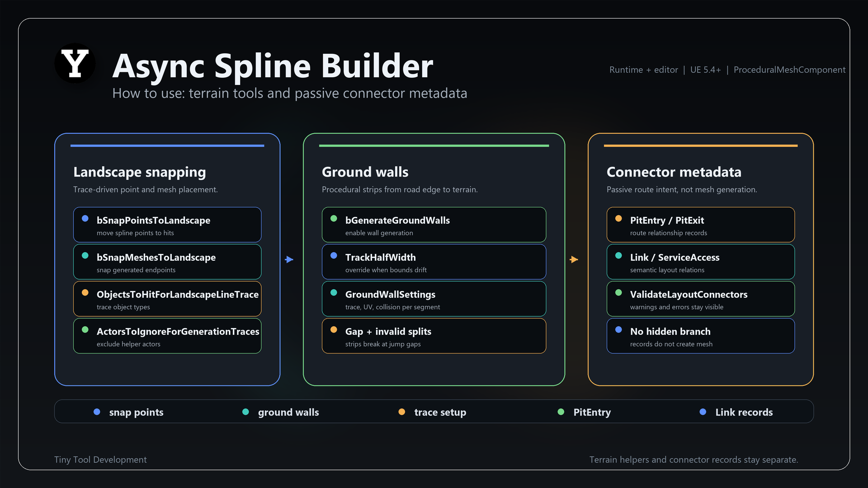Click the orange arrow before Connector metadata

(574, 259)
